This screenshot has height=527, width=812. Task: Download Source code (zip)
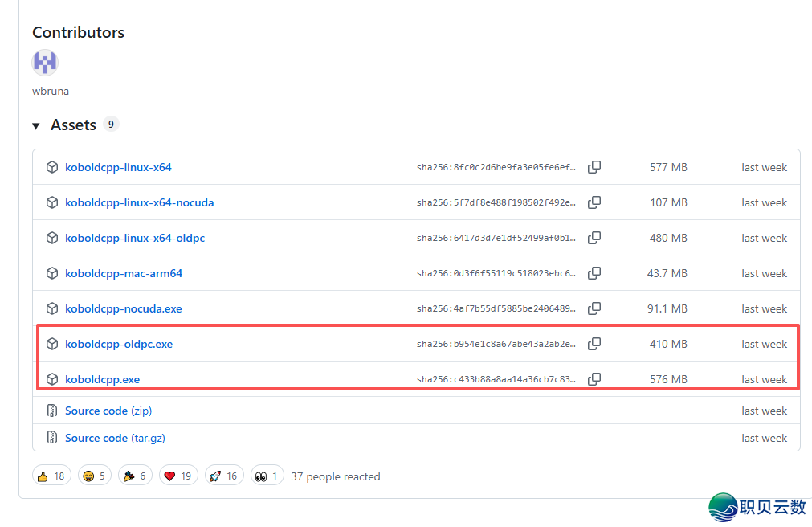[108, 411]
